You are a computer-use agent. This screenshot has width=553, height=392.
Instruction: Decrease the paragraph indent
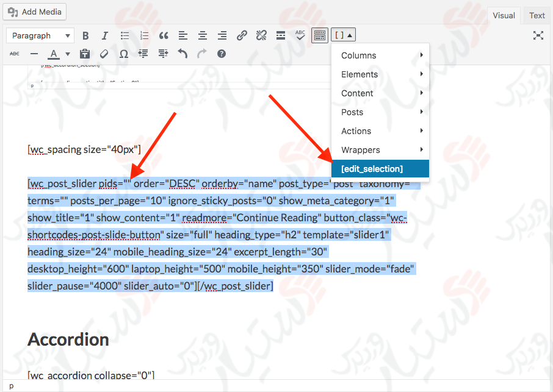(x=143, y=54)
